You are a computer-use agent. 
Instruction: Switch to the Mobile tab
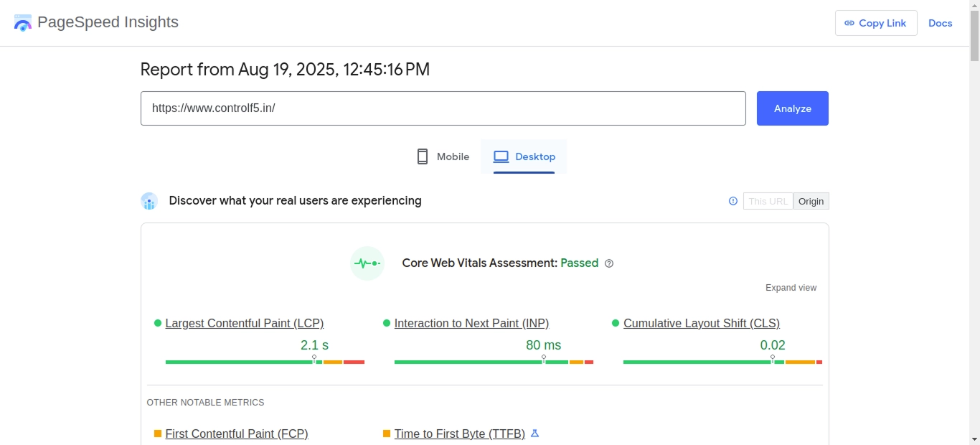[443, 156]
